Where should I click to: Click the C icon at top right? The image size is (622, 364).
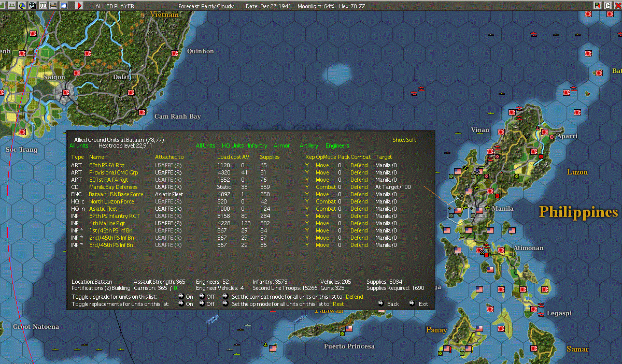[x=607, y=5]
